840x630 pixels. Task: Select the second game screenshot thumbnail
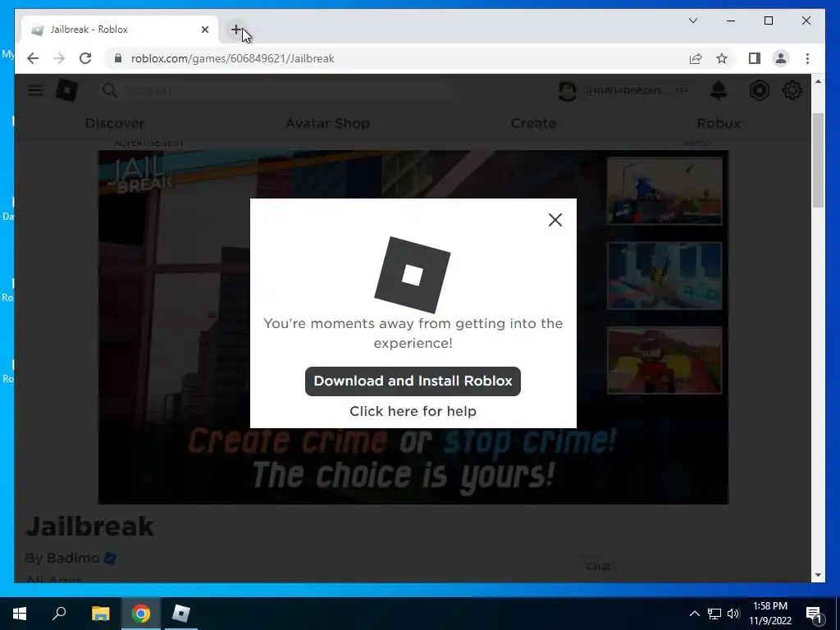(664, 276)
